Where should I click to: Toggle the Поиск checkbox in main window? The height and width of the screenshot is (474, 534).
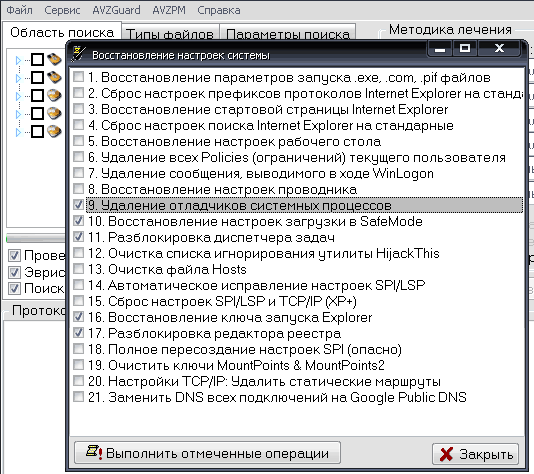click(x=14, y=288)
